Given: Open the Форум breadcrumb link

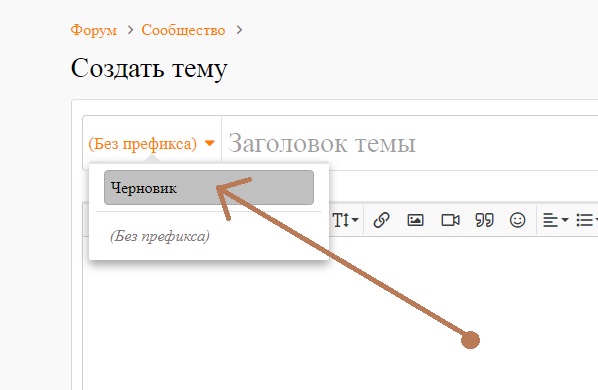Looking at the screenshot, I should (93, 30).
